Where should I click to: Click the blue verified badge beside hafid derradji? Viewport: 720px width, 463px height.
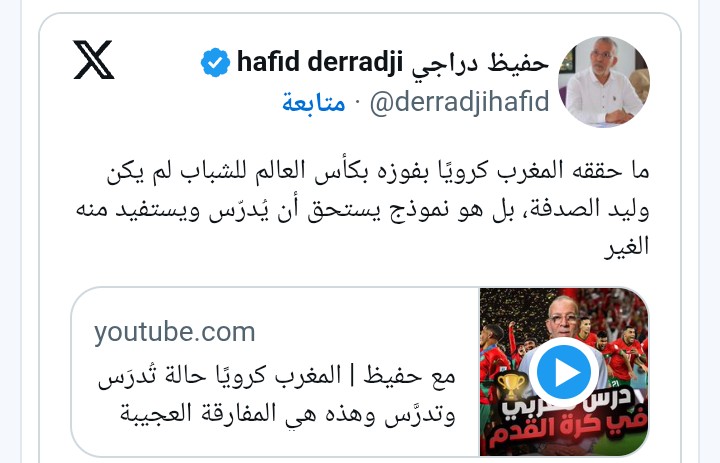coord(215,62)
